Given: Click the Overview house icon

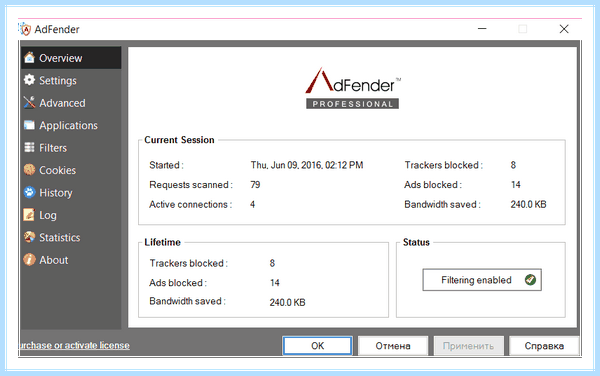Looking at the screenshot, I should (x=29, y=58).
